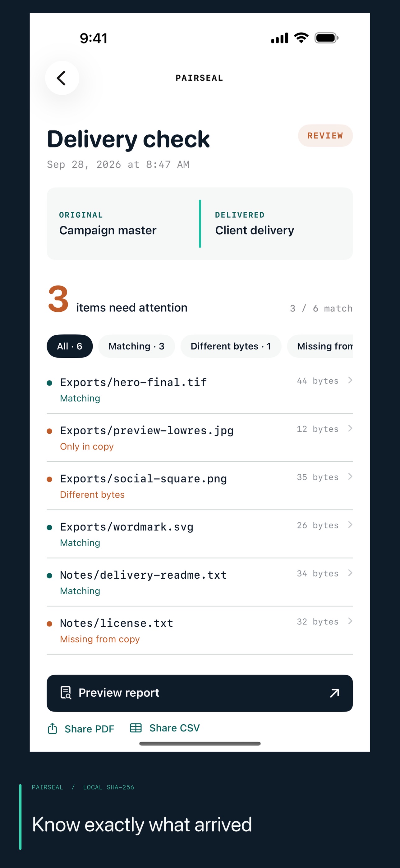Select Exports/wordmark.svg file name

(x=126, y=527)
